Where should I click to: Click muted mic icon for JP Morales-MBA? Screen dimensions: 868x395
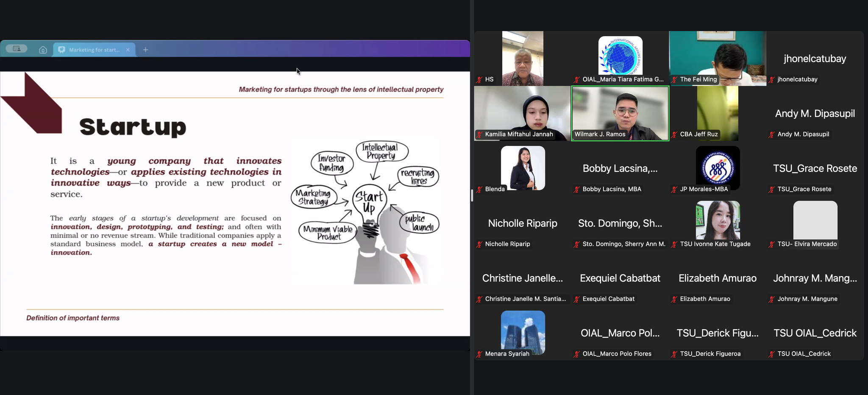pos(674,189)
